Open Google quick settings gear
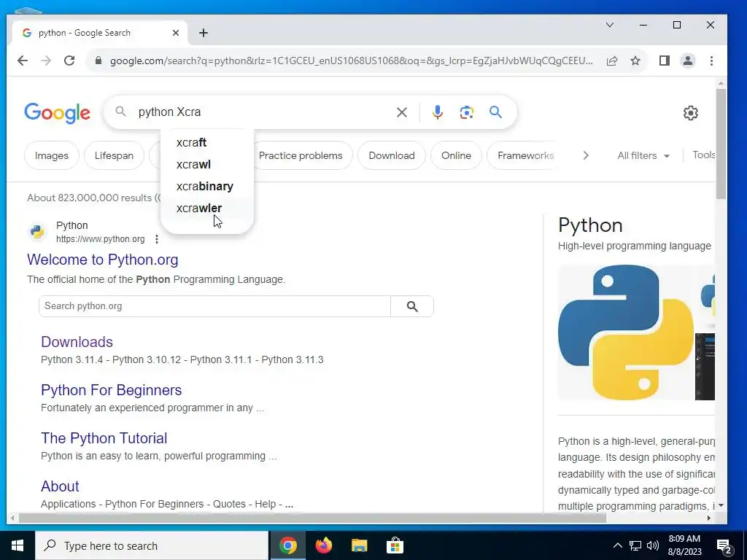Viewport: 747px width, 560px height. click(x=690, y=113)
